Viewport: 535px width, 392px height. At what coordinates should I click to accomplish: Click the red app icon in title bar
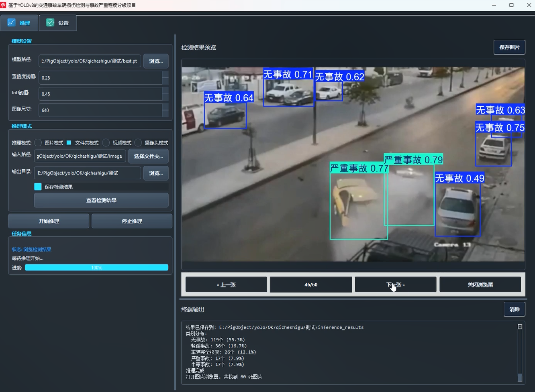pyautogui.click(x=3, y=5)
